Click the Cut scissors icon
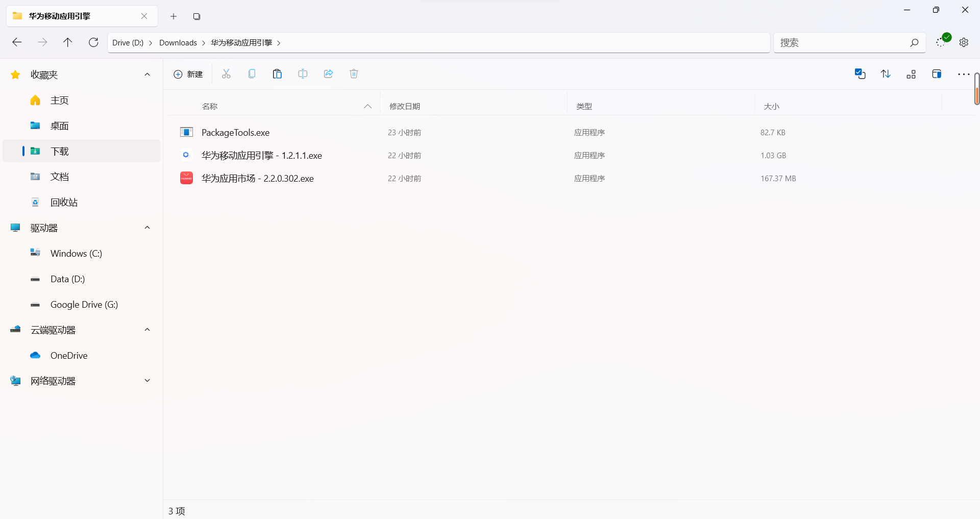The width and height of the screenshot is (980, 519). point(226,74)
